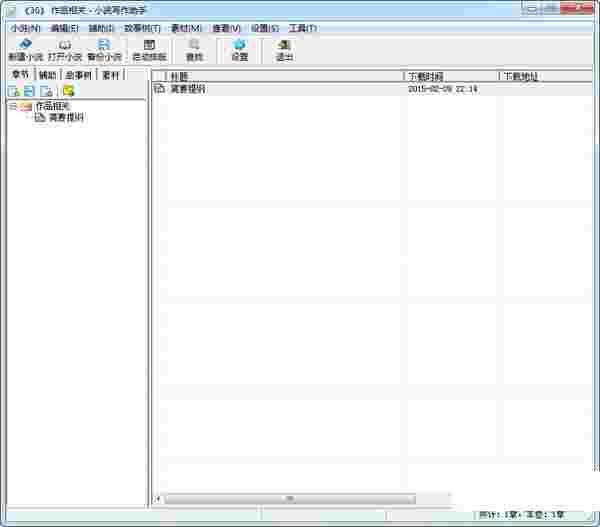Switch to the 章节 tab

point(20,75)
